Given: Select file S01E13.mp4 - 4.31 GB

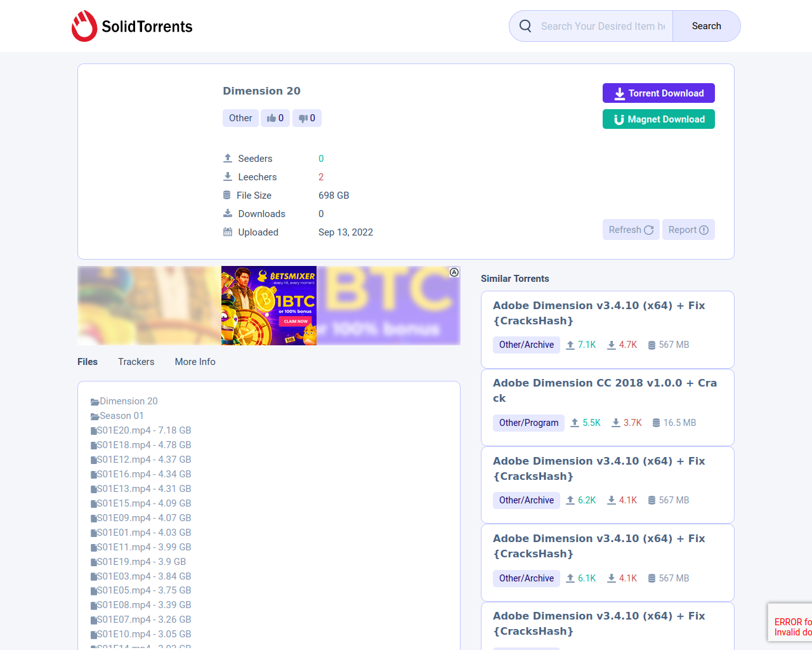Looking at the screenshot, I should tap(144, 489).
